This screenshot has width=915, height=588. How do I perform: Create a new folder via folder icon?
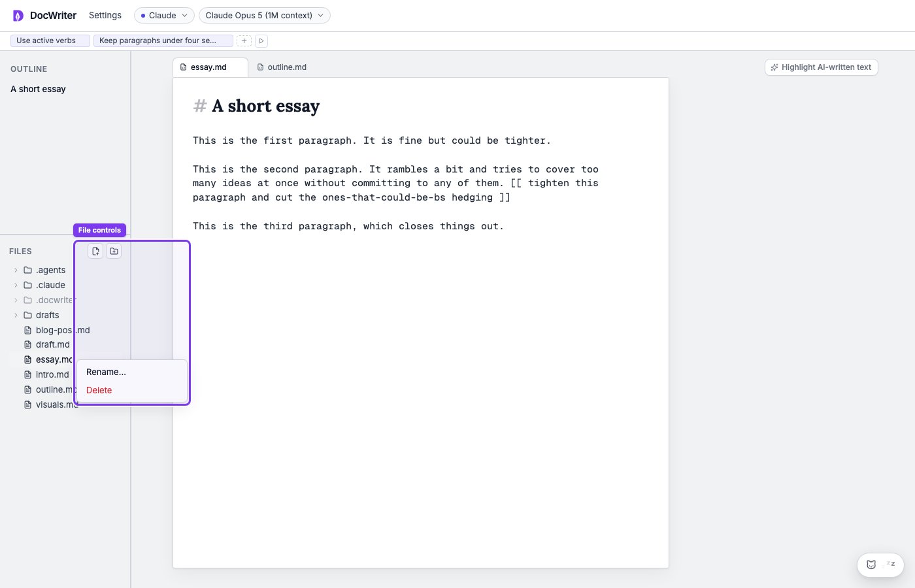point(114,251)
